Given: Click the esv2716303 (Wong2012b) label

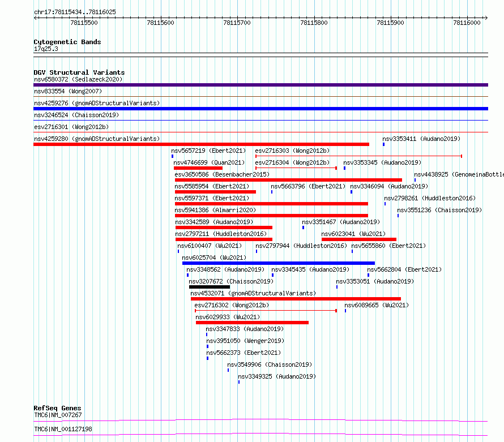Looking at the screenshot, I should tap(292, 151).
